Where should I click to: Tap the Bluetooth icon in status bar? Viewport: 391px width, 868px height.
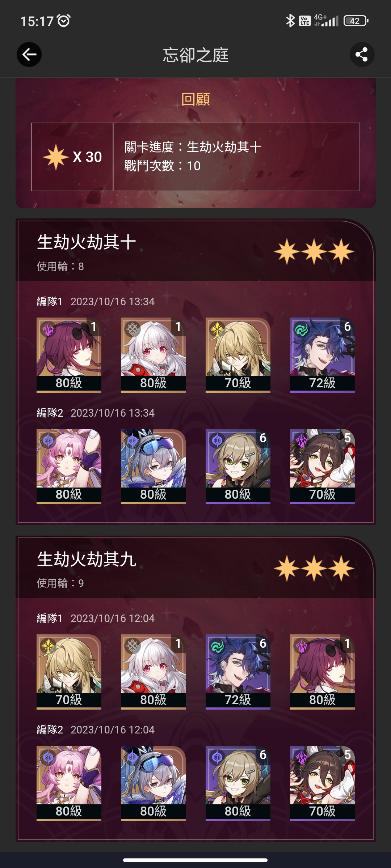pos(290,21)
